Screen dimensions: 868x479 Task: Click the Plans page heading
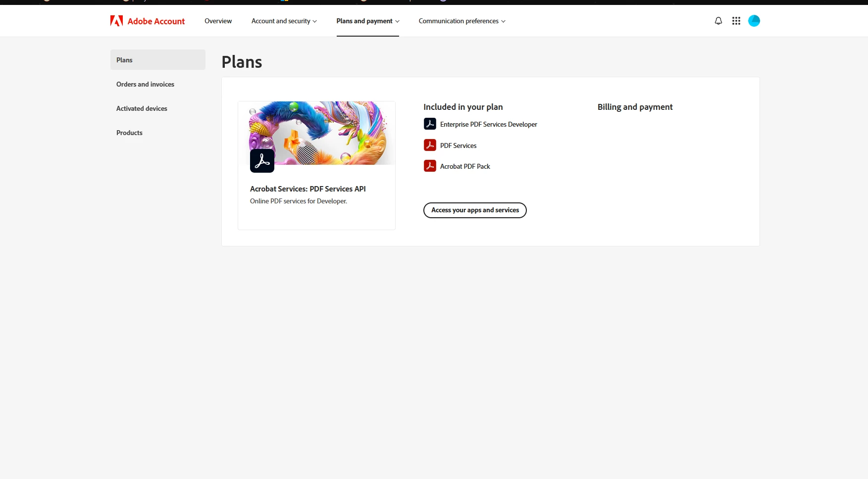point(242,62)
